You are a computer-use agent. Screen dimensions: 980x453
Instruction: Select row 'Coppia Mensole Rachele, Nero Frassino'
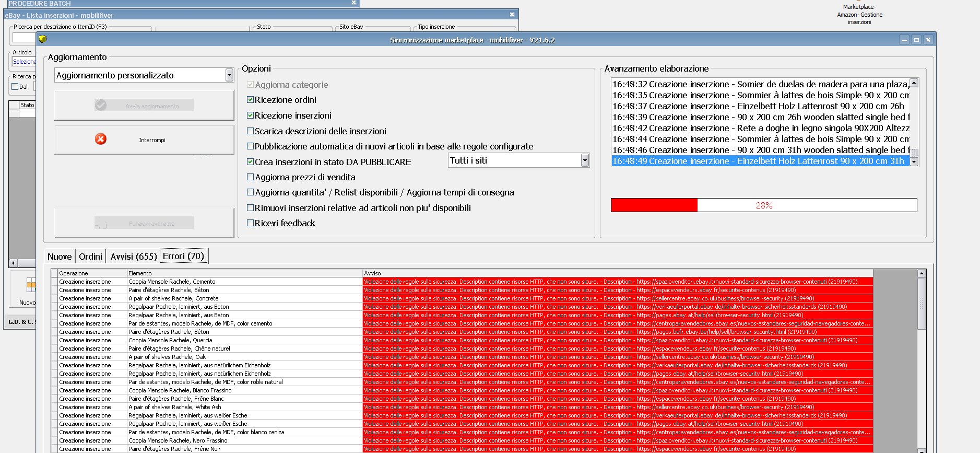pyautogui.click(x=462, y=440)
